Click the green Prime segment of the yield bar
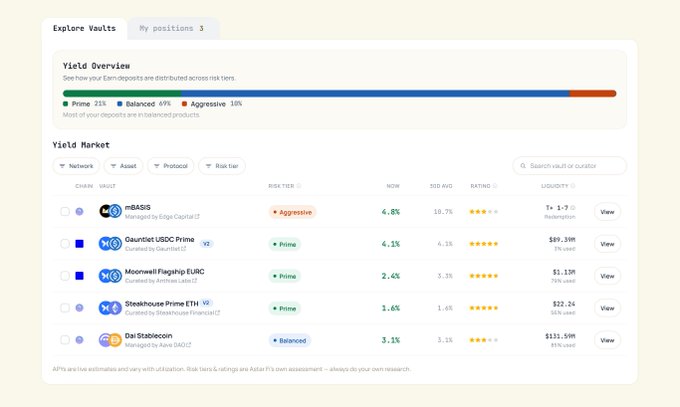 [122, 93]
